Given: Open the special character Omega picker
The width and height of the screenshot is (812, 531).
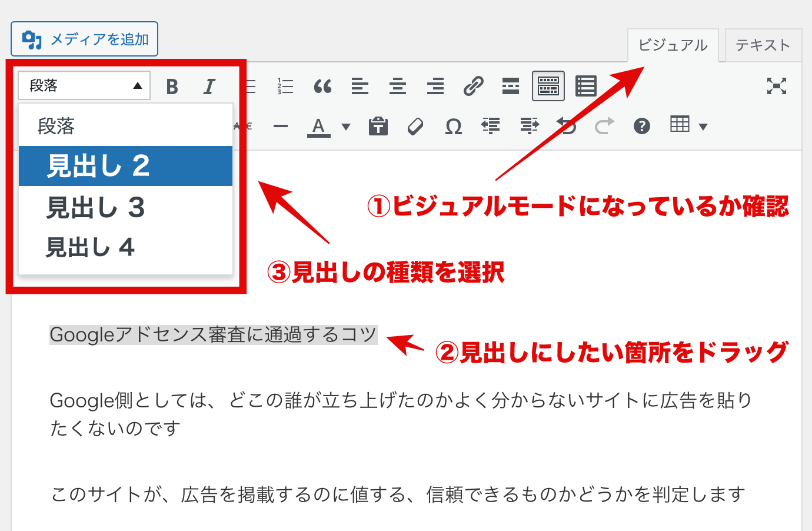Looking at the screenshot, I should tap(453, 126).
